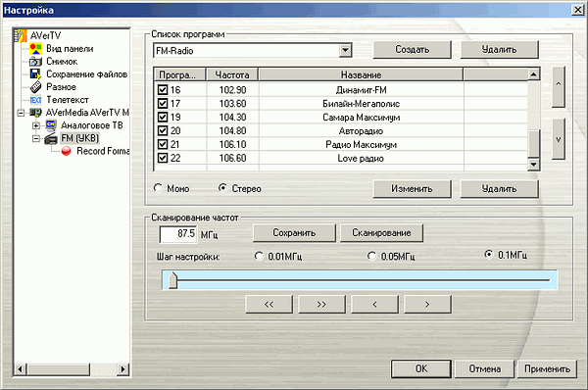Image resolution: width=588 pixels, height=390 pixels.
Task: Select the Вид панели panel icon
Action: click(x=35, y=49)
